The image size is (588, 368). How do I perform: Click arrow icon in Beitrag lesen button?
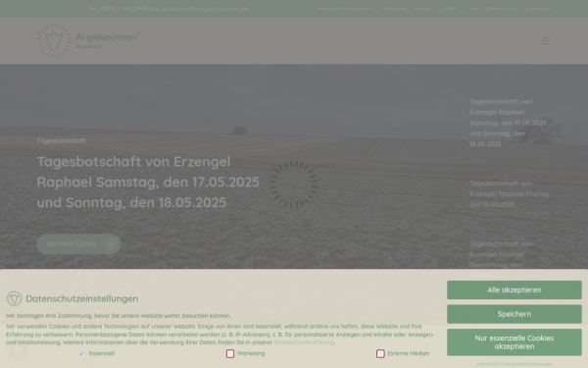click(x=110, y=244)
